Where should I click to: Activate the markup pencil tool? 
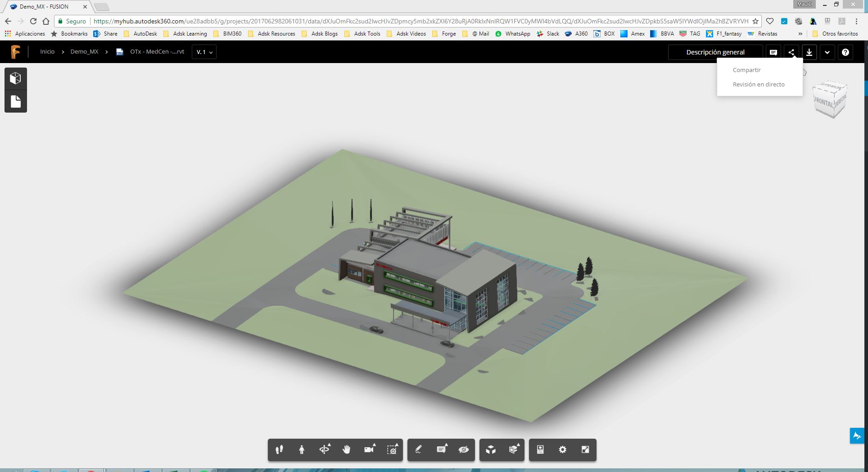click(x=418, y=450)
